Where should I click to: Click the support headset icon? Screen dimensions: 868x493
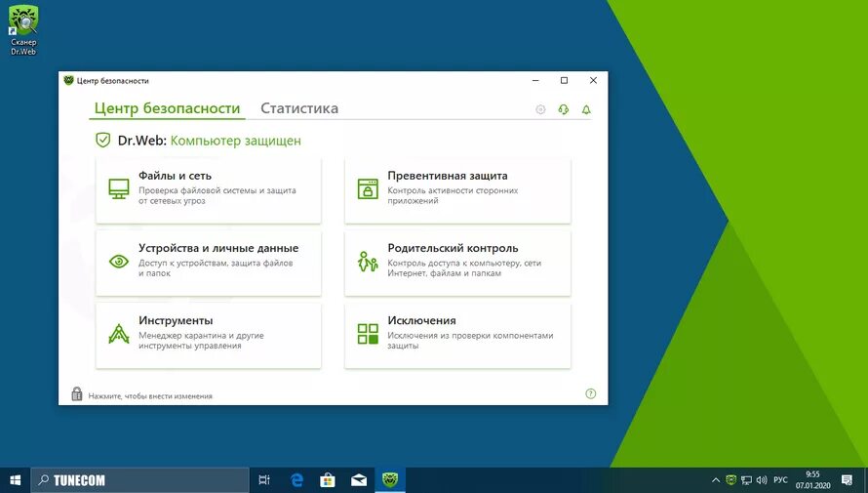click(564, 109)
